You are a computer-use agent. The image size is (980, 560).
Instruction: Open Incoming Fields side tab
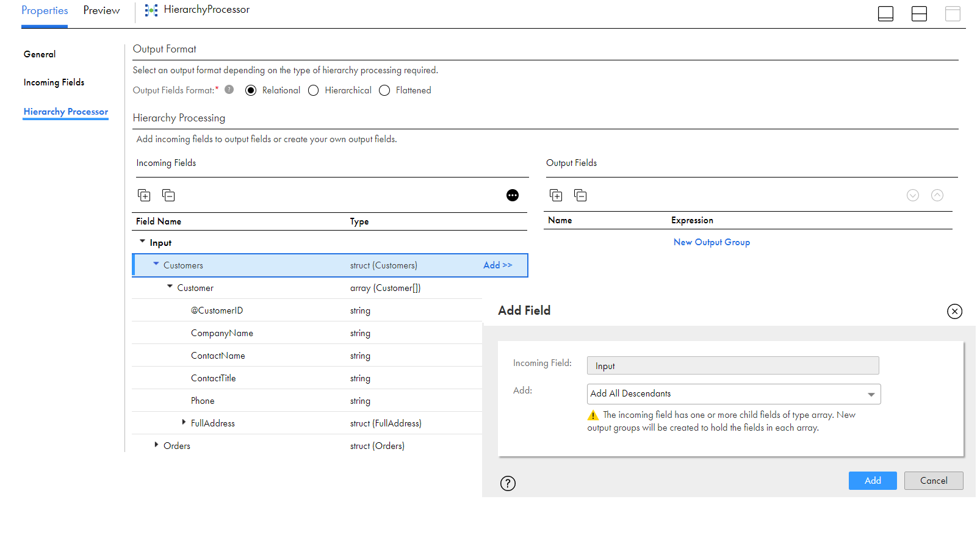(54, 82)
